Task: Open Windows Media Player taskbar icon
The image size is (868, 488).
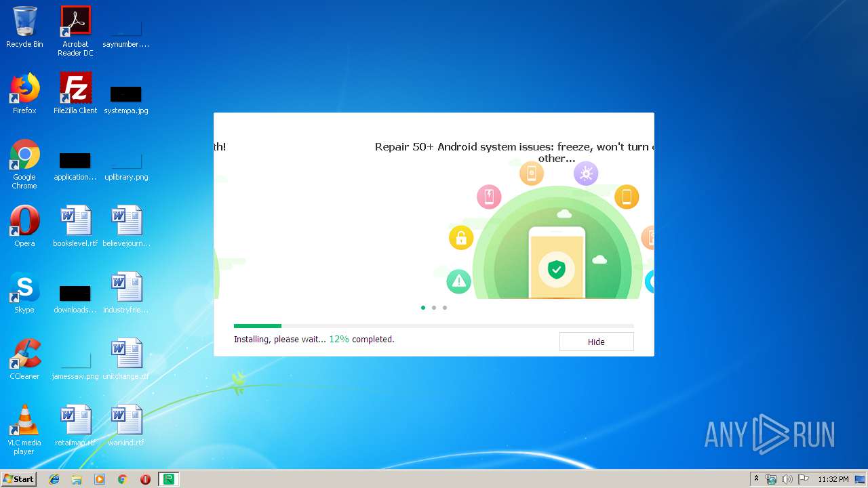Action: pyautogui.click(x=100, y=479)
